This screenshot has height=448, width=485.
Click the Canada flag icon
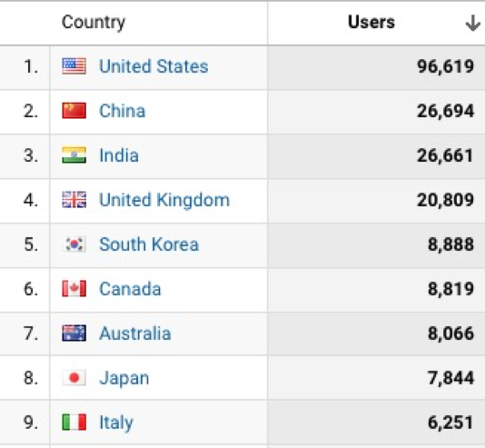click(x=74, y=289)
